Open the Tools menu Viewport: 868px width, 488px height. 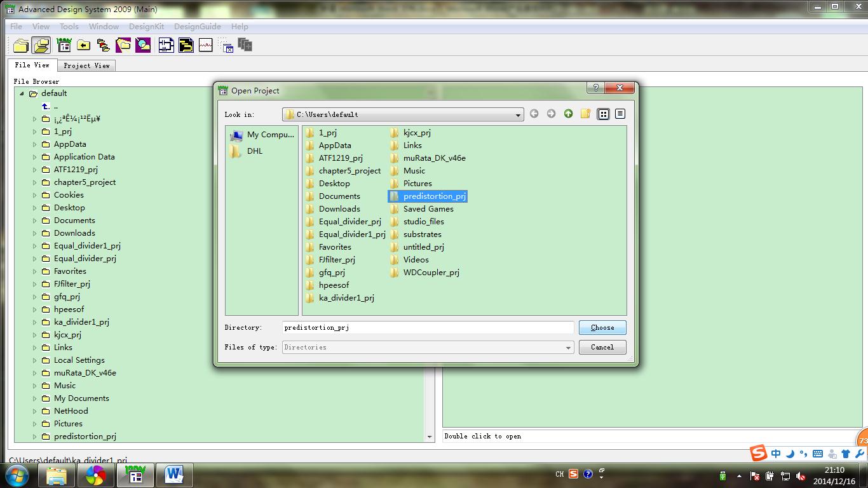pos(69,27)
